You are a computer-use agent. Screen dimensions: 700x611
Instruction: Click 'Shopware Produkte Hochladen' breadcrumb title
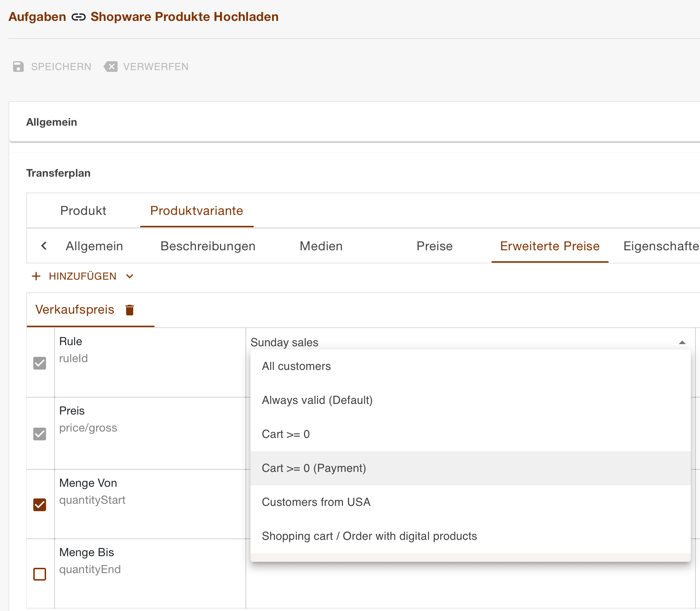pyautogui.click(x=185, y=17)
